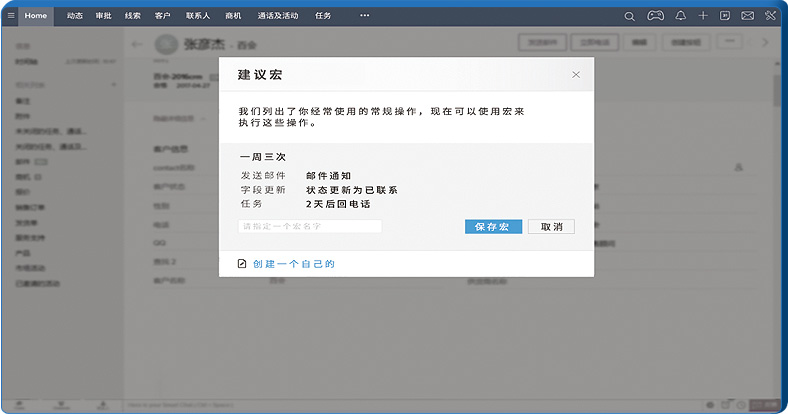
Task: Open the tools settings icon at top right
Action: point(770,16)
